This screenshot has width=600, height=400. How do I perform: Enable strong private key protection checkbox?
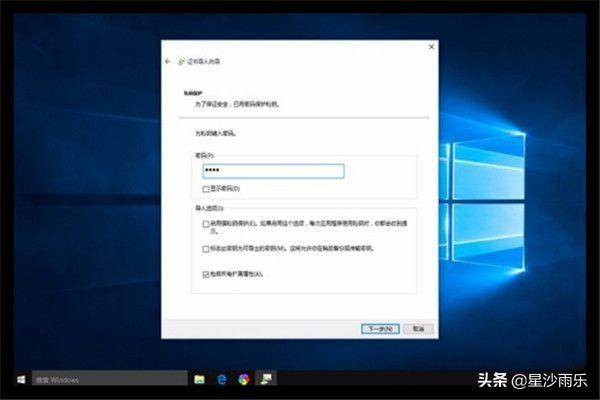[x=206, y=224]
